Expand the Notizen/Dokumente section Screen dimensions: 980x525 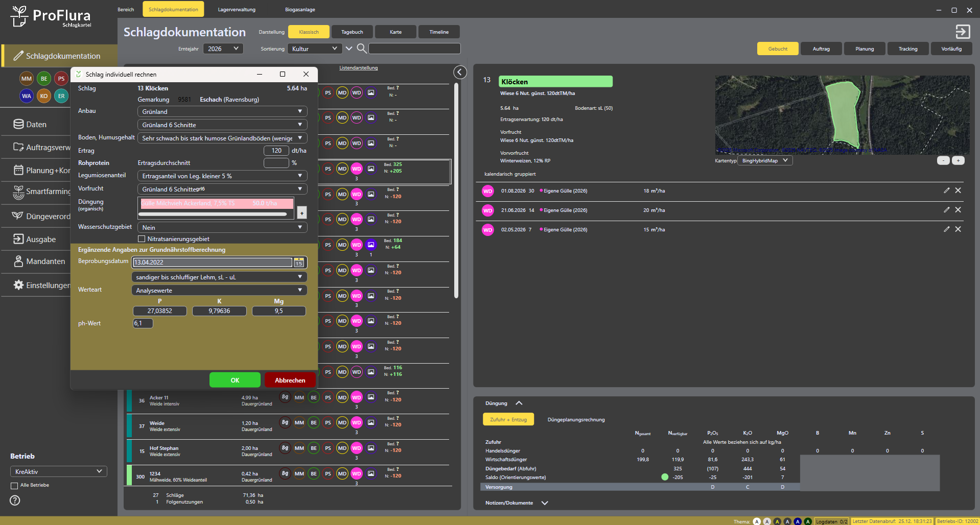(545, 503)
